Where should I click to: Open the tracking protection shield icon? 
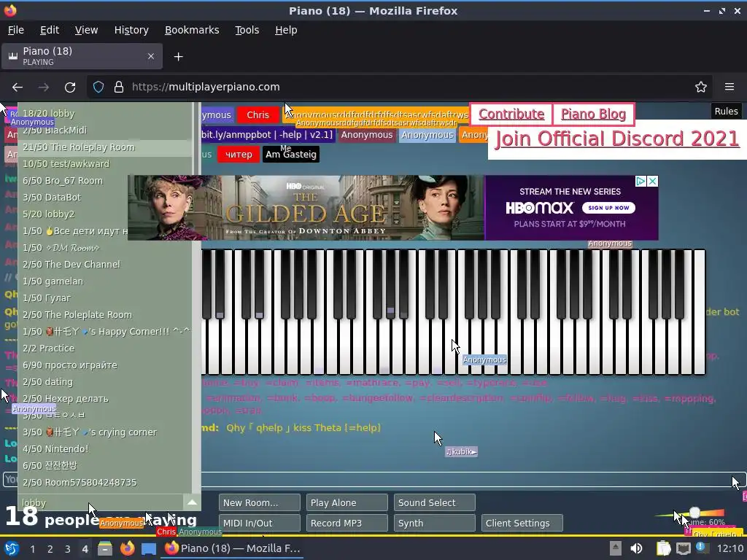98,87
